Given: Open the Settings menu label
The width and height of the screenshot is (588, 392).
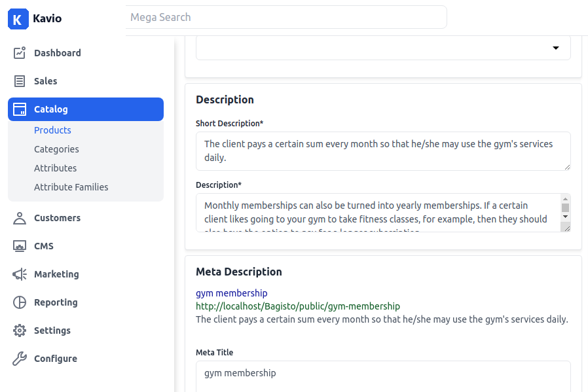Looking at the screenshot, I should click(52, 330).
